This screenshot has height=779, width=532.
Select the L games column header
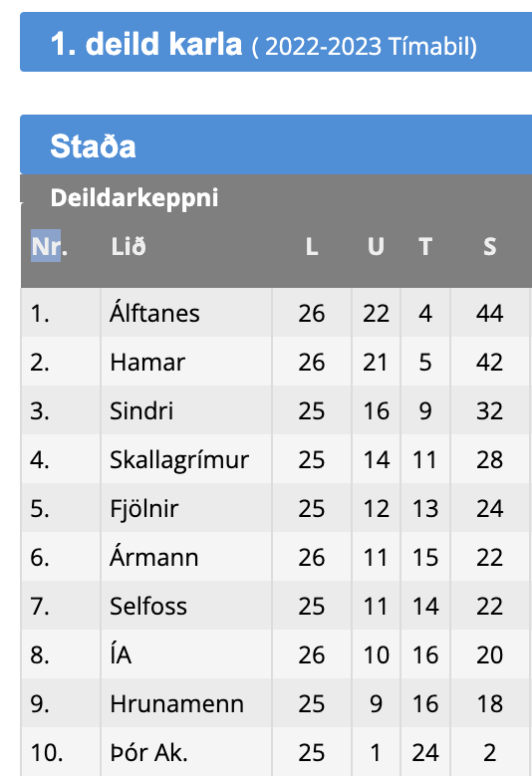(x=312, y=246)
